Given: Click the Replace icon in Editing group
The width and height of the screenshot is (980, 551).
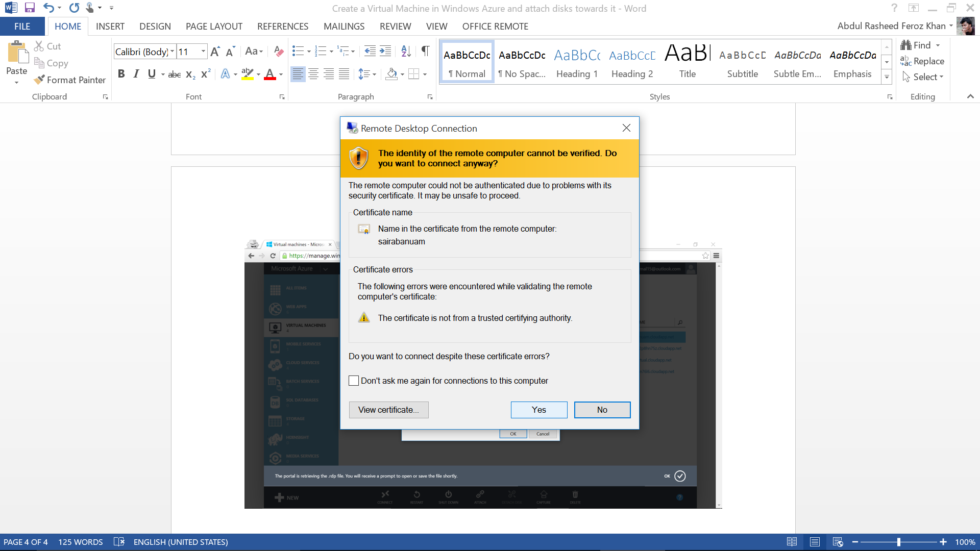Looking at the screenshot, I should 906,61.
